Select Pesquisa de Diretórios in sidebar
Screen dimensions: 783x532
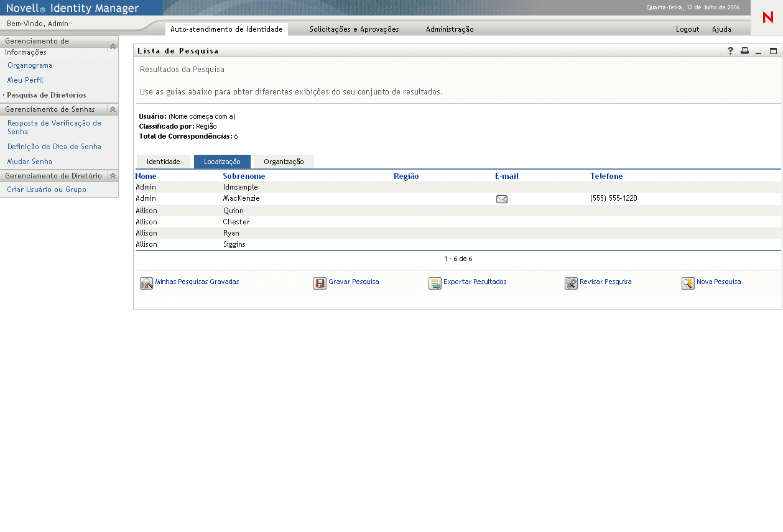pyautogui.click(x=47, y=95)
